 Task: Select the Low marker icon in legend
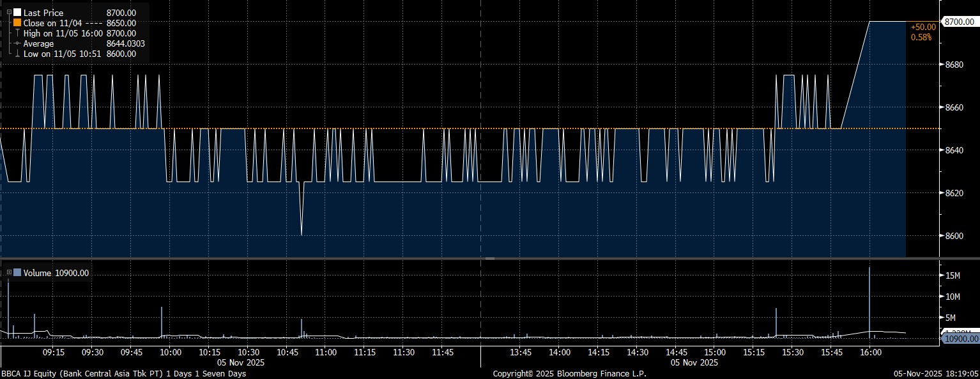coord(17,54)
